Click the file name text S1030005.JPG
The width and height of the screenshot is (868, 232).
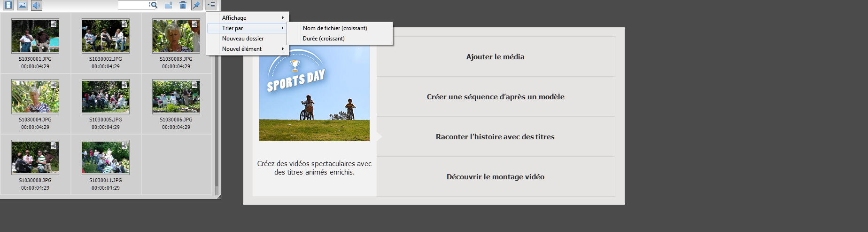tap(106, 120)
